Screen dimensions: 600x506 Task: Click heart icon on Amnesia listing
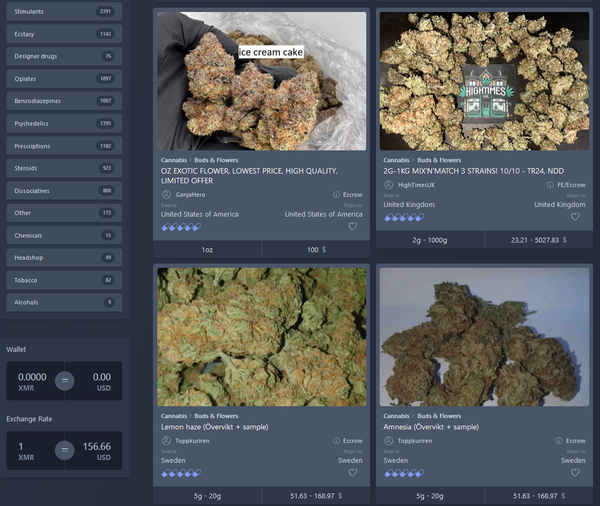(575, 473)
